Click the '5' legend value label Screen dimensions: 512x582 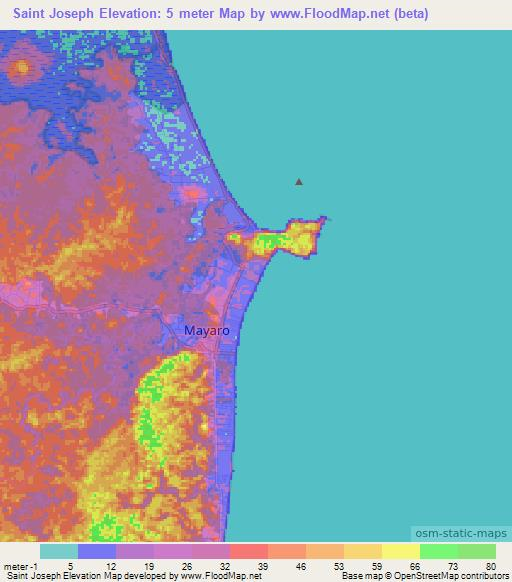[70, 566]
